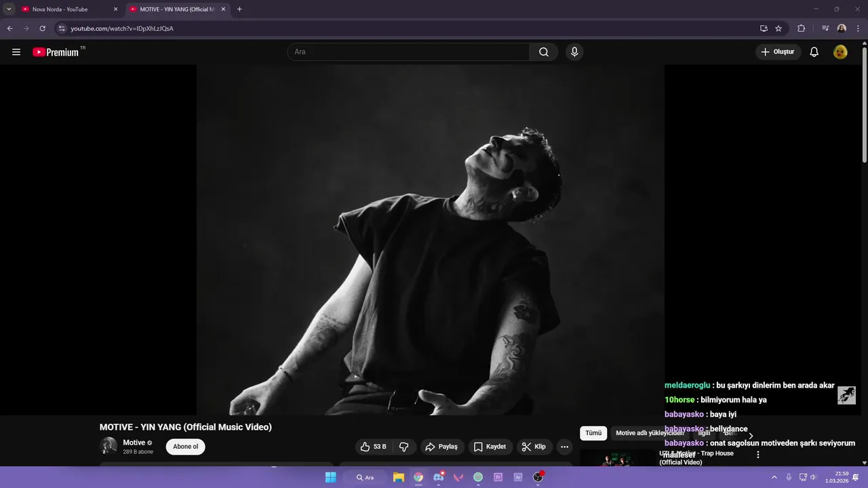Viewport: 868px width, 488px height.
Task: Click the Windows taskbar search box
Action: pos(366,477)
